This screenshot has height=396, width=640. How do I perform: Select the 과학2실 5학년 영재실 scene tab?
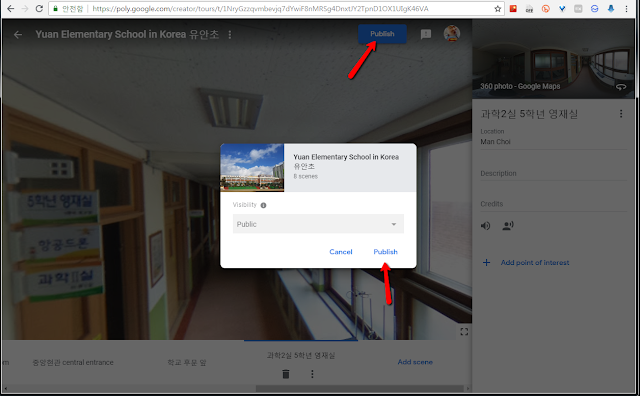301,356
